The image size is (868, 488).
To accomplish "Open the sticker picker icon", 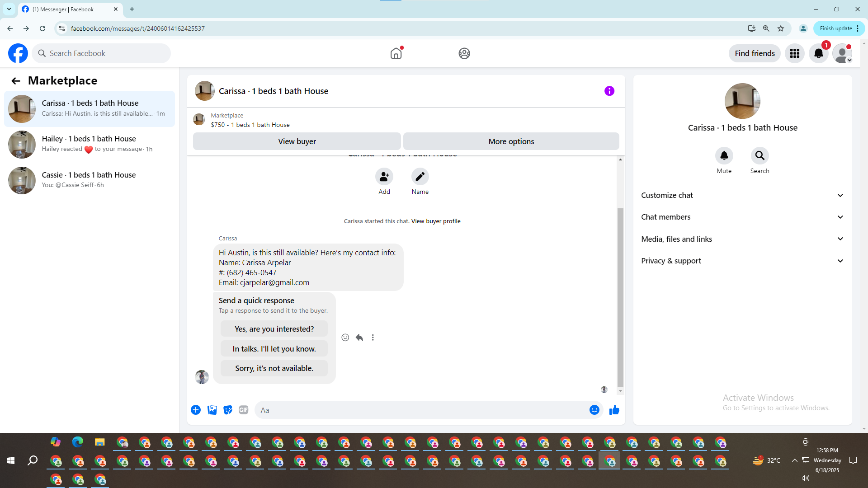I will click(228, 410).
